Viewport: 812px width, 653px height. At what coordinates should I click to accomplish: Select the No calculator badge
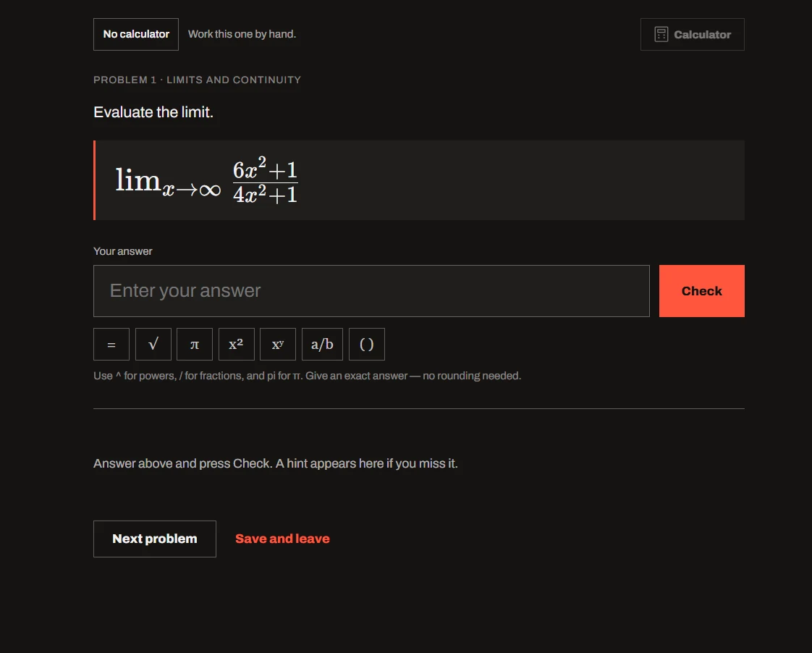click(x=135, y=34)
